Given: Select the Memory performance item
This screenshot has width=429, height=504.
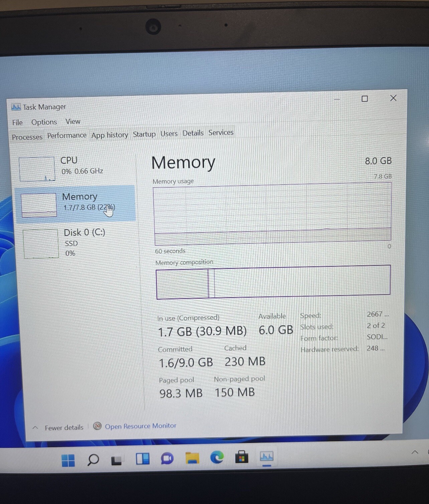Looking at the screenshot, I should coord(76,203).
